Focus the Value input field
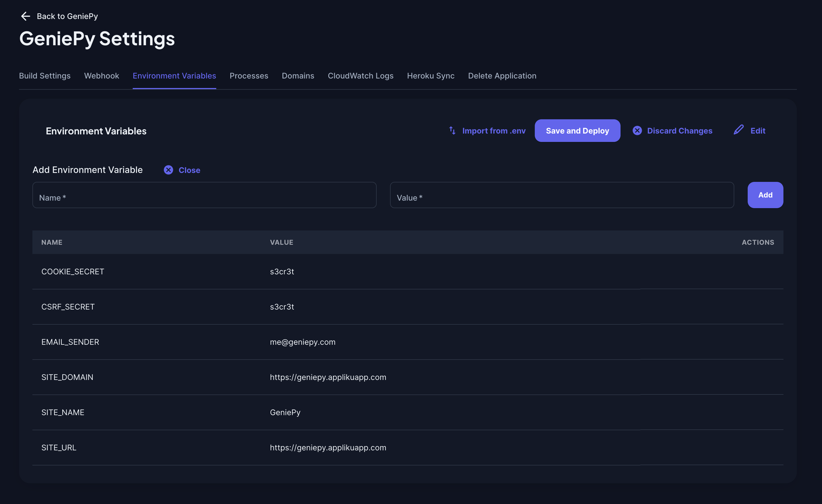 (562, 195)
